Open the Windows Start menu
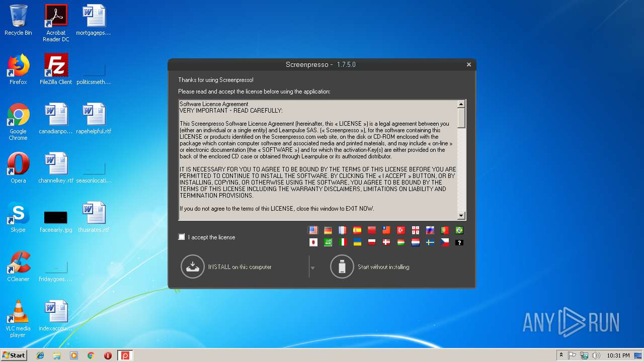Image resolution: width=644 pixels, height=362 pixels. [14, 355]
